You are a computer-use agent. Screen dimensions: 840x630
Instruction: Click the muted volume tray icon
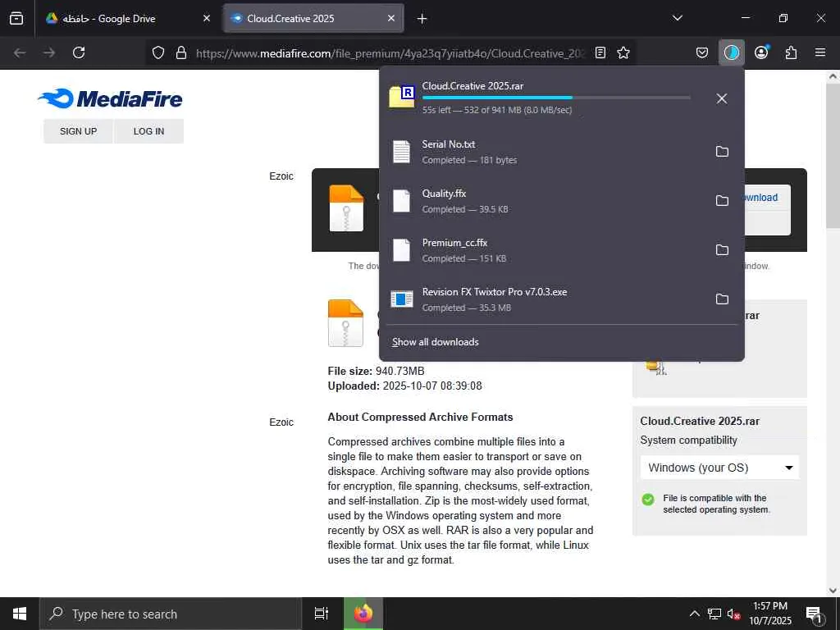tap(733, 614)
